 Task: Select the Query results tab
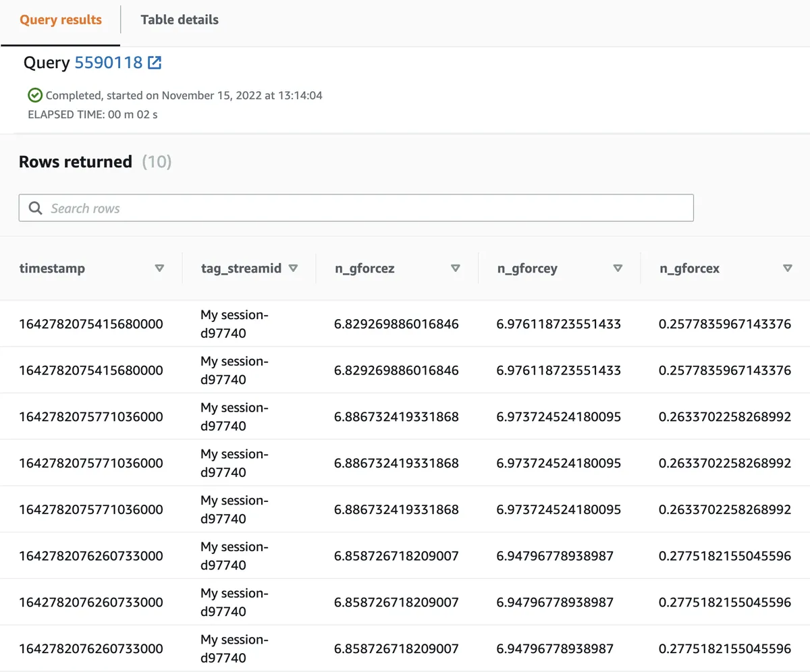(60, 20)
